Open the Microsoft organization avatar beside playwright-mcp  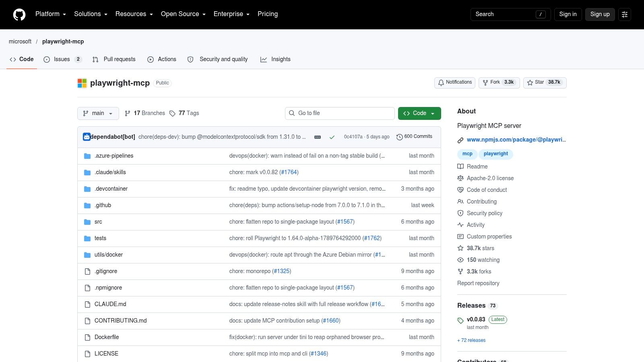82,83
